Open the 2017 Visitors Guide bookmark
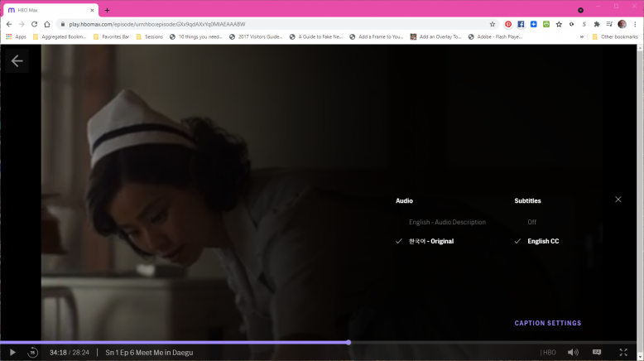 tap(256, 37)
